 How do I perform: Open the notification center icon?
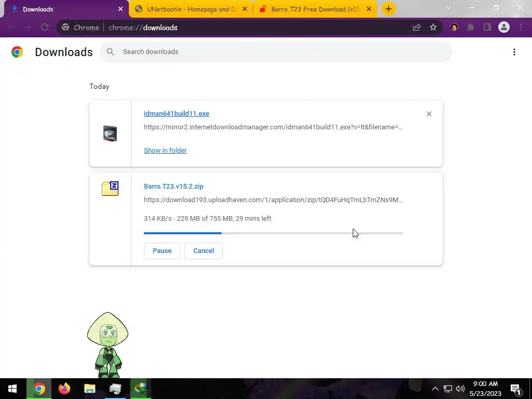(x=516, y=389)
